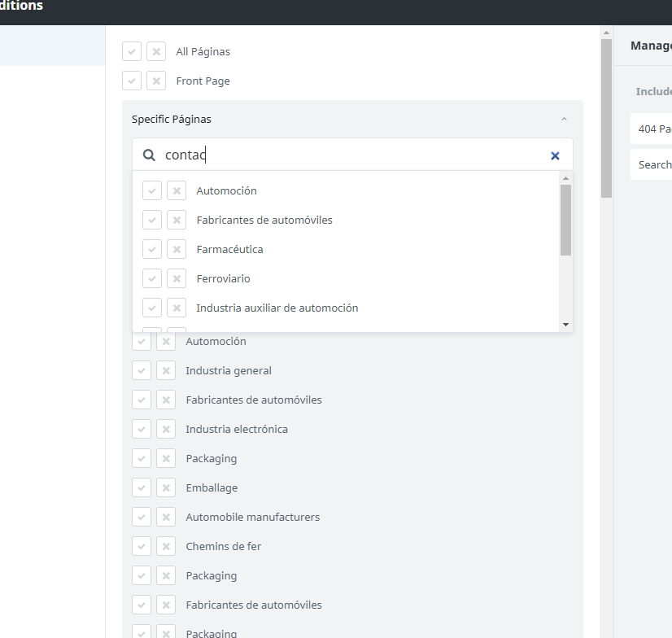Click the exclude X for All Páginas
672x638 pixels.
point(156,51)
